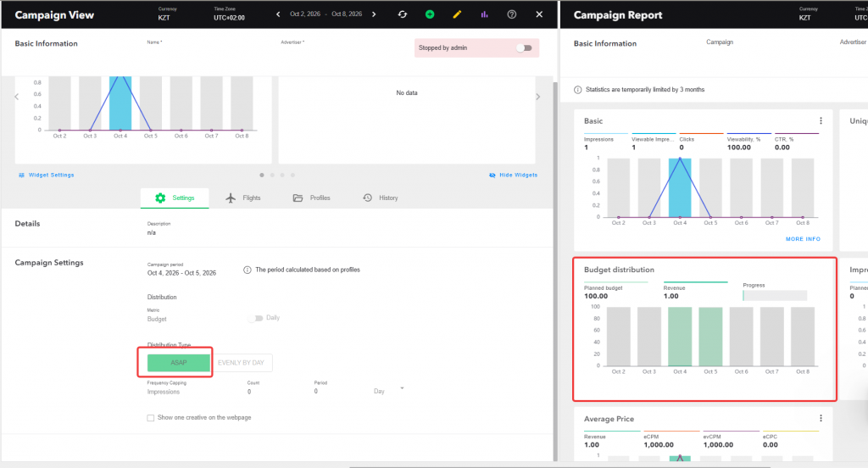
Task: Click eCPC 0.00 in Average Price
Action: point(770,445)
